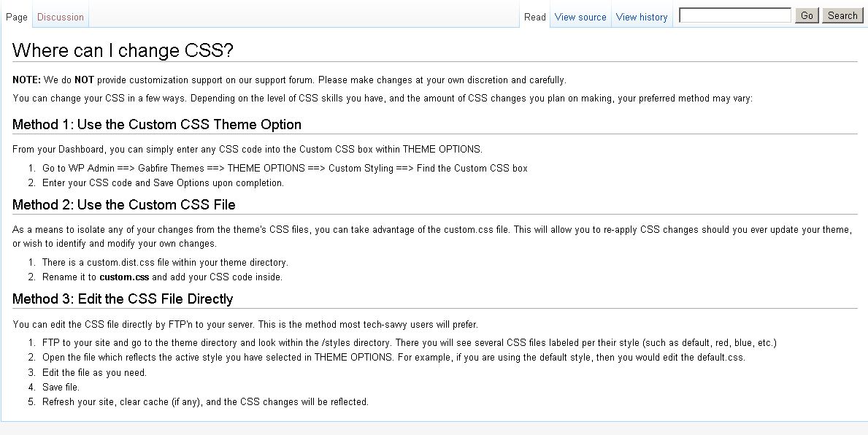Click the 'Enter your CSS code and Save Options' step

[163, 183]
